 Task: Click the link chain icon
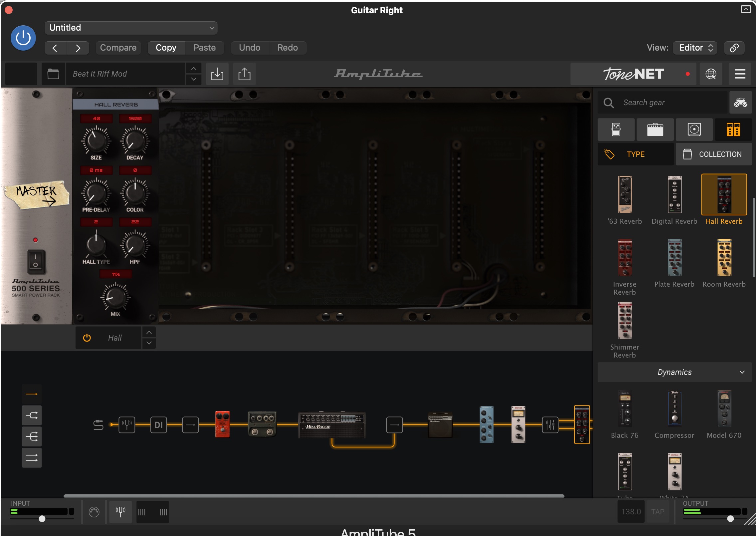click(x=734, y=48)
